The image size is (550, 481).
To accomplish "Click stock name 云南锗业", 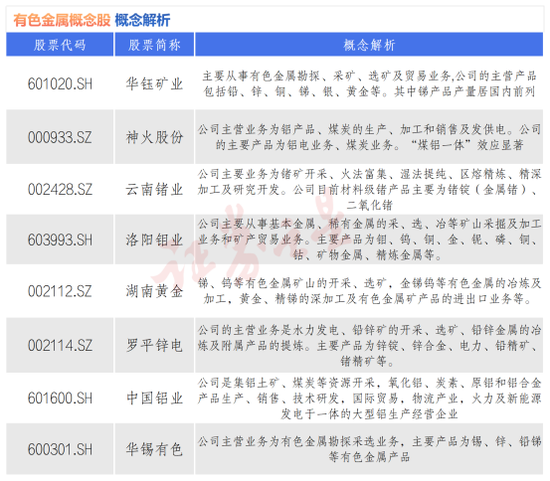I will tap(154, 189).
